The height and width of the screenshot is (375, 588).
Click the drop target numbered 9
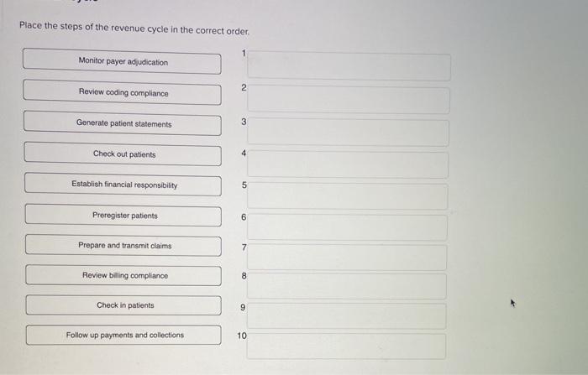pyautogui.click(x=346, y=316)
